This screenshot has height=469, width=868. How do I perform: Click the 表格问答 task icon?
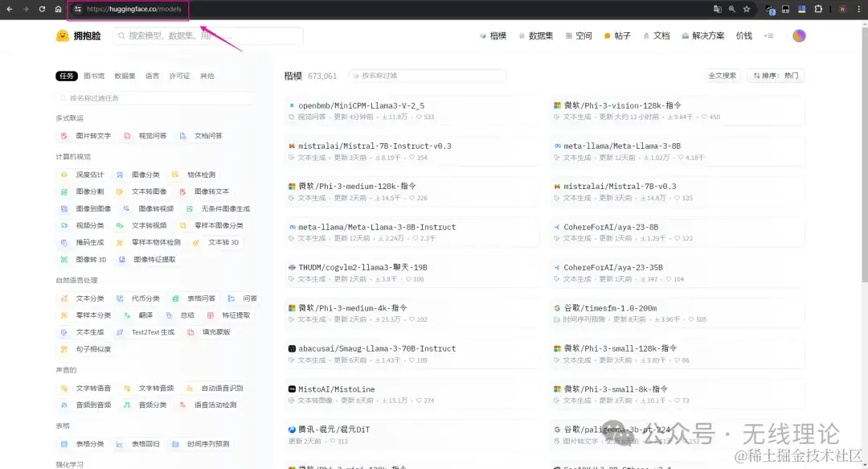175,298
